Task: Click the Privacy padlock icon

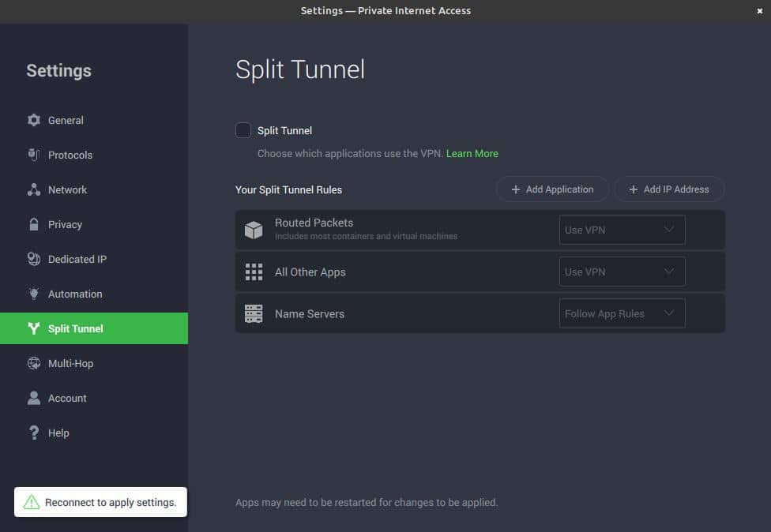Action: pyautogui.click(x=33, y=224)
